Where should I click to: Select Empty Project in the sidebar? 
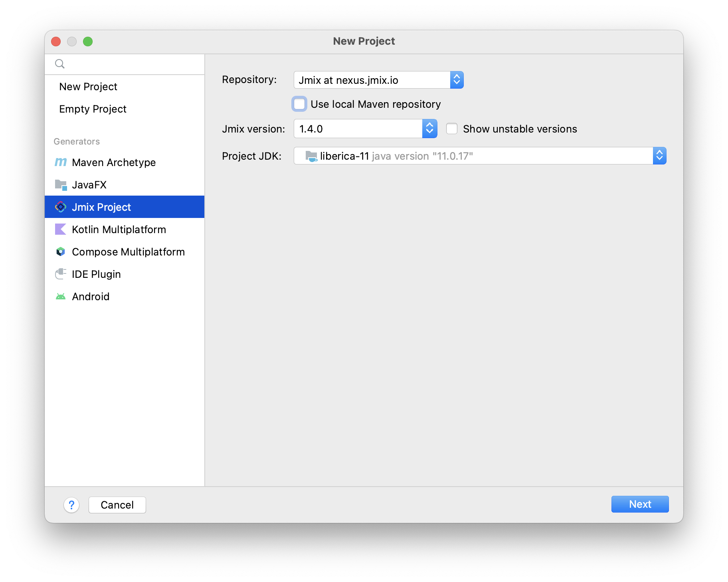click(x=93, y=109)
